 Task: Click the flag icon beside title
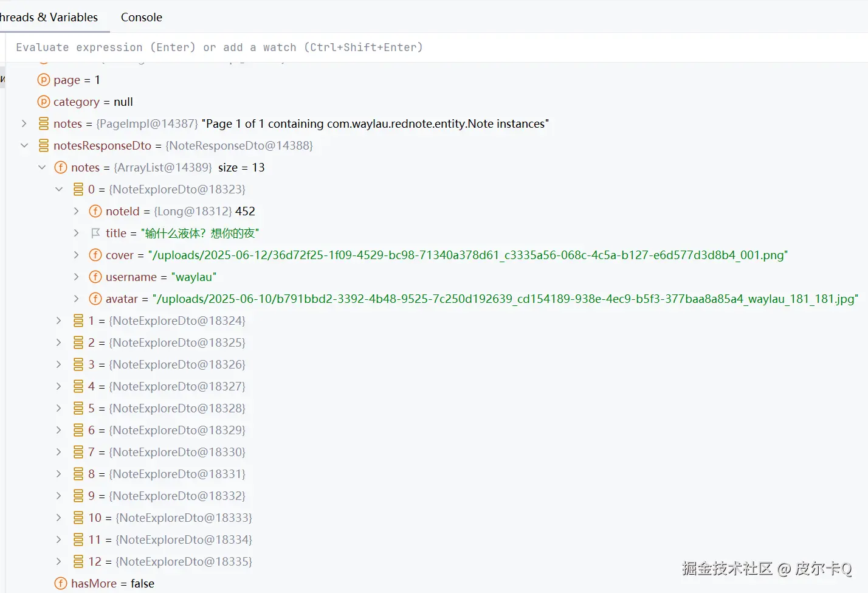coord(95,233)
